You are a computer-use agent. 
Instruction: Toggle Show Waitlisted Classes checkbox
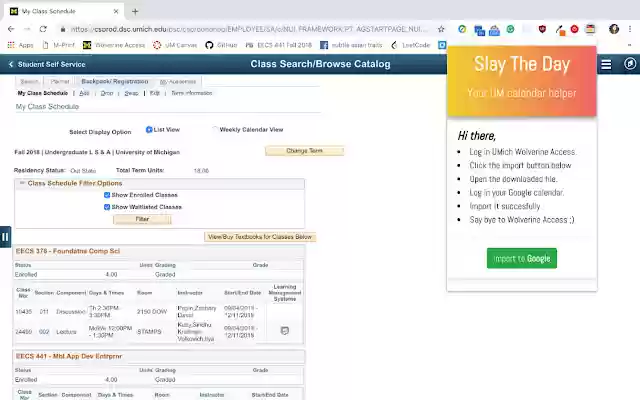[107, 207]
